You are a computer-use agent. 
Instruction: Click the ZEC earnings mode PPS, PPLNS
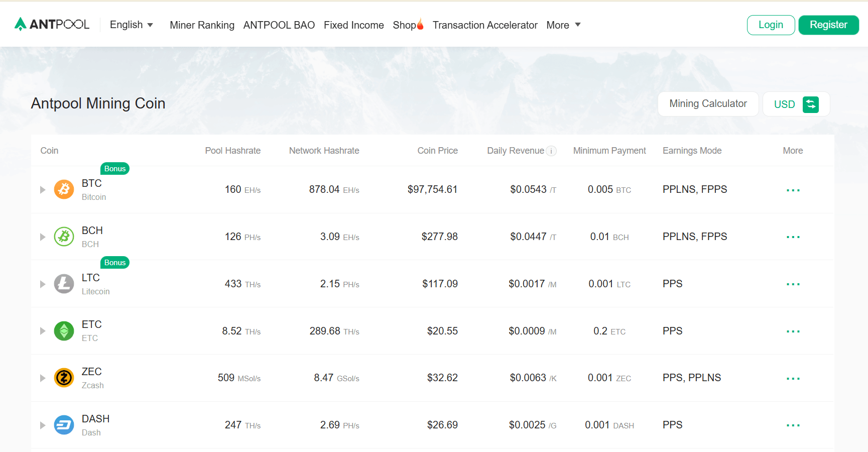click(692, 378)
